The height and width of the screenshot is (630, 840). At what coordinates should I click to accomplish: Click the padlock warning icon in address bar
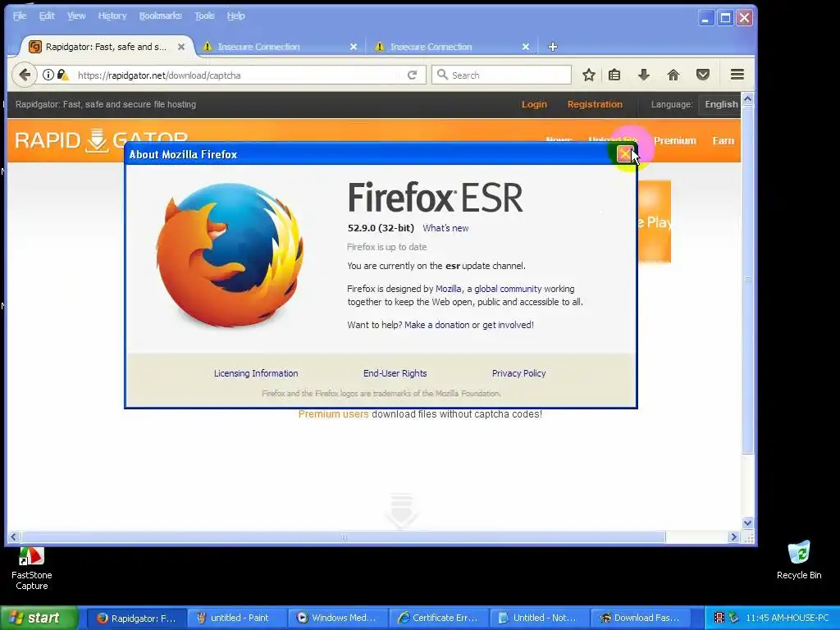pyautogui.click(x=62, y=75)
